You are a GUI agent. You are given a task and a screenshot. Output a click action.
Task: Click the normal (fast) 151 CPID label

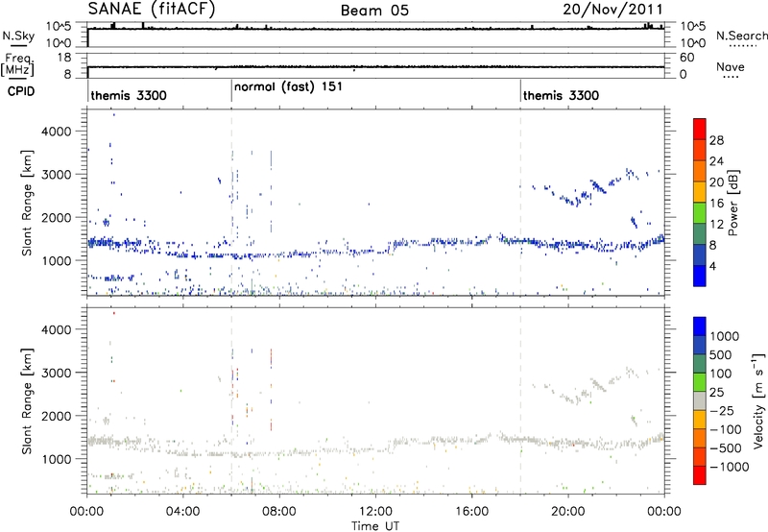coord(288,87)
